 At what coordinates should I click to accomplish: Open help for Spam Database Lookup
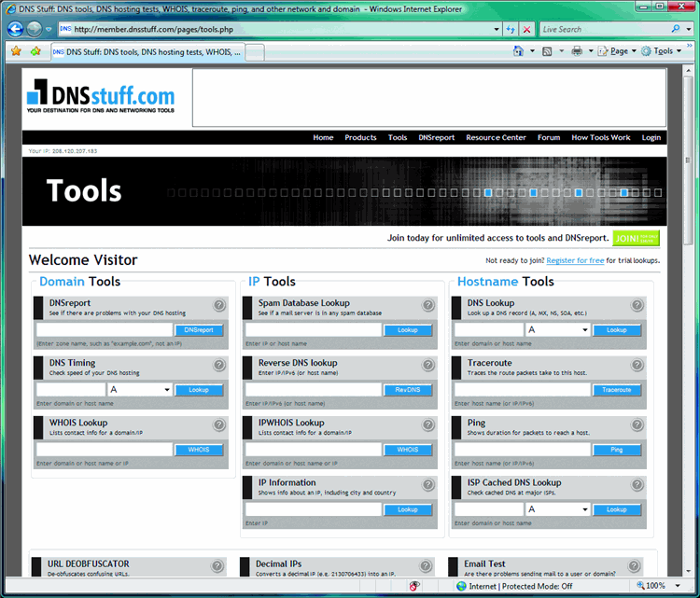428,305
